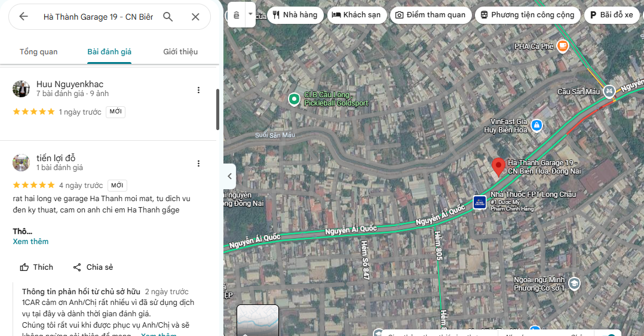644x336 pixels.
Task: Open tiến lợi đỗ reviewer name link
Action: coord(56,158)
